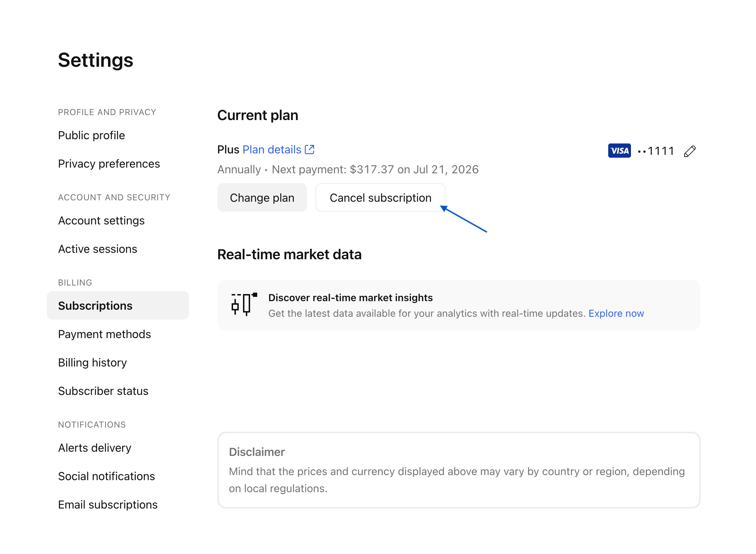Follow the Explore now link
Viewport: 756px width, 554px height.
click(x=616, y=313)
